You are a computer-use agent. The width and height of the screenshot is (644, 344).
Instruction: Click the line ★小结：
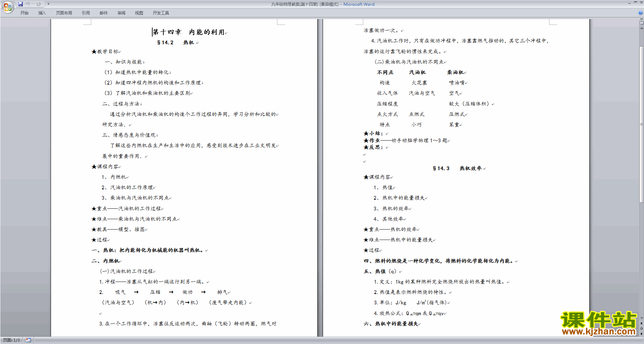(374, 133)
